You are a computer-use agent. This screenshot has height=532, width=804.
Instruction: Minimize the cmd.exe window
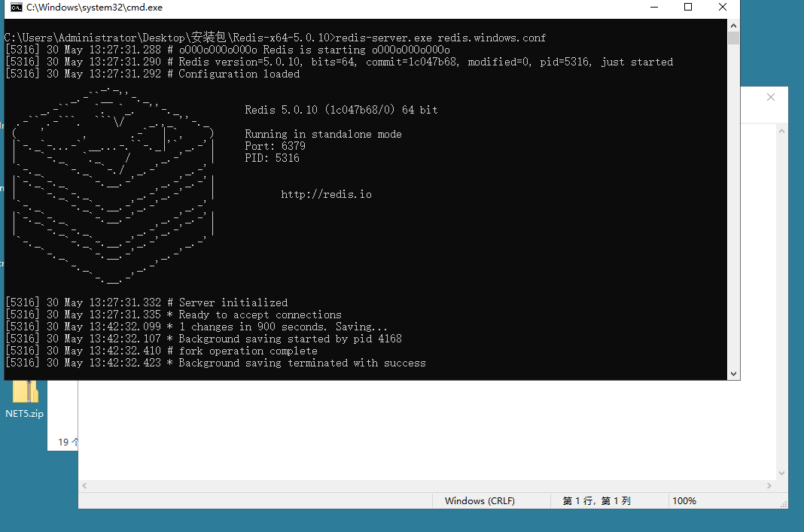point(654,8)
